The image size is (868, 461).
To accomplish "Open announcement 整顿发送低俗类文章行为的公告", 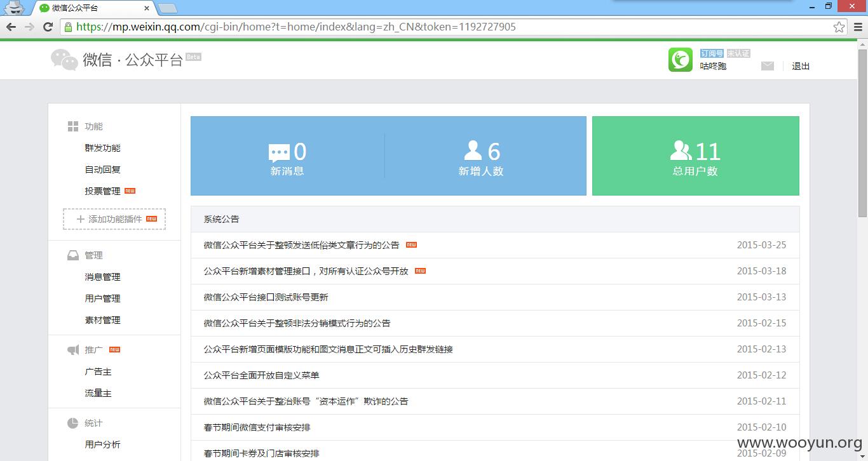I will [301, 245].
